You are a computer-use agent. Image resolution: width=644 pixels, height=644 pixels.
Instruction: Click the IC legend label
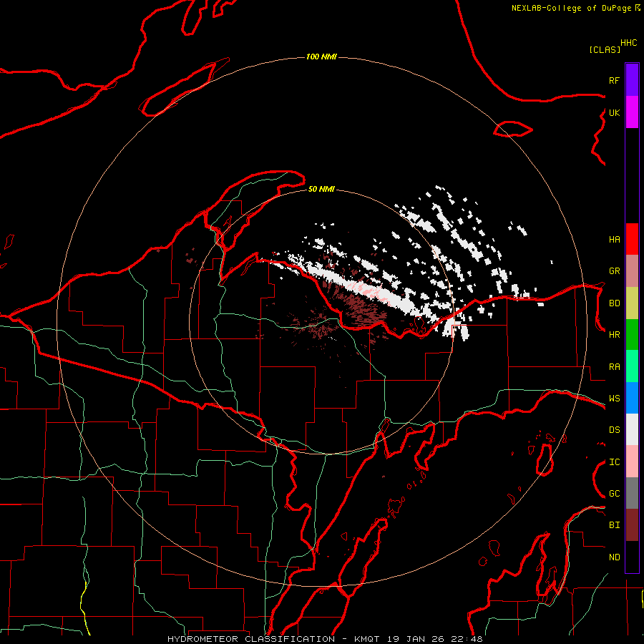pos(614,462)
